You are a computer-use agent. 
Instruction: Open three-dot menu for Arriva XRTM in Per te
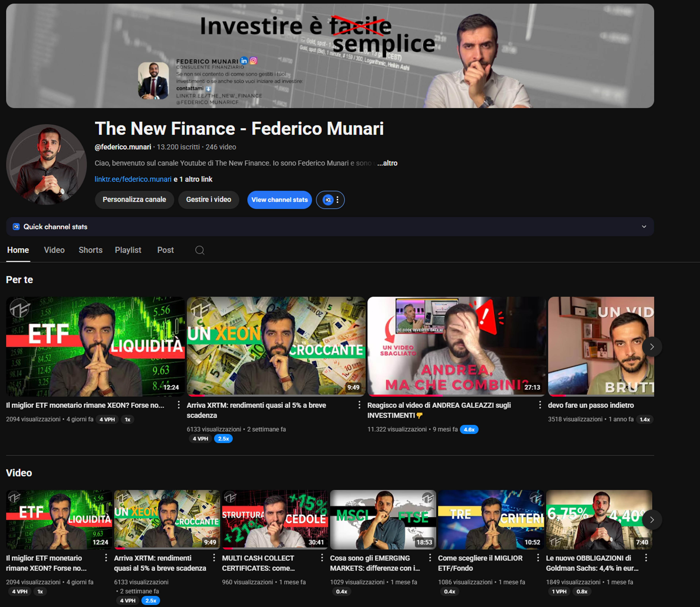(359, 405)
